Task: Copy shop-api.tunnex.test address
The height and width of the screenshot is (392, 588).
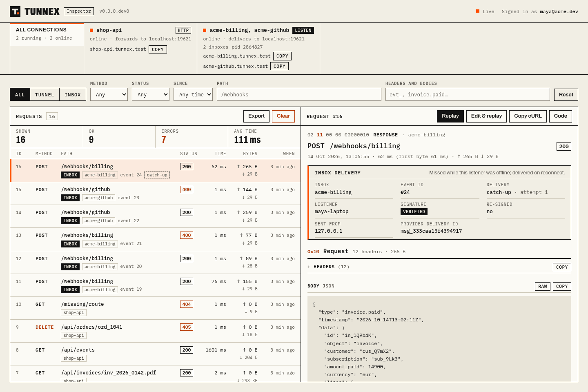Action: click(158, 49)
